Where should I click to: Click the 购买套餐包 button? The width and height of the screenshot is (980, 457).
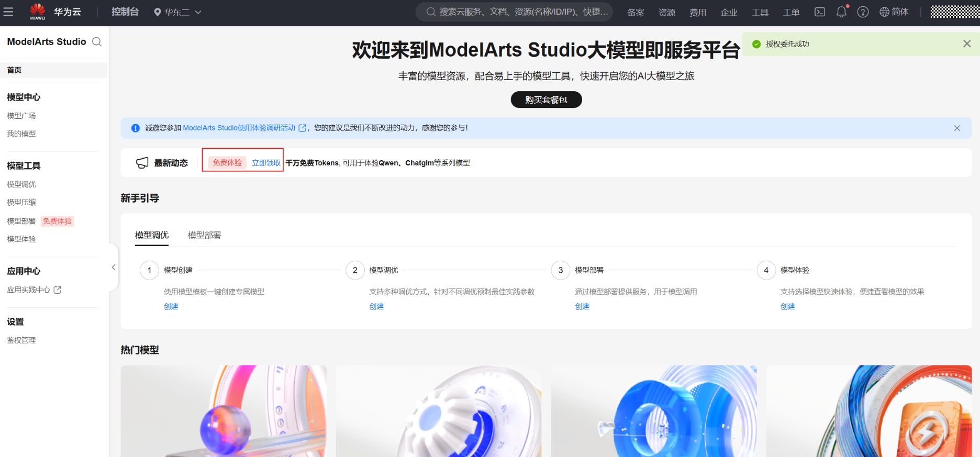tap(546, 99)
